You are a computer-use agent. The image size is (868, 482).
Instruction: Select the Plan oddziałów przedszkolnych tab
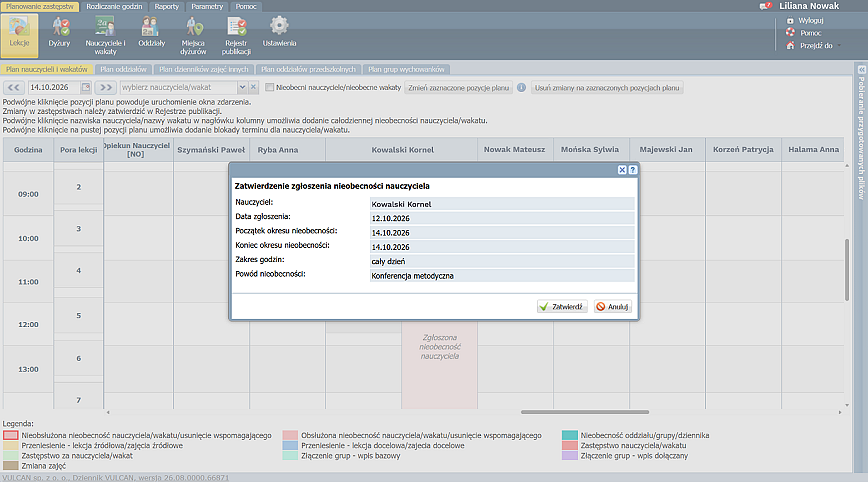pyautogui.click(x=308, y=69)
